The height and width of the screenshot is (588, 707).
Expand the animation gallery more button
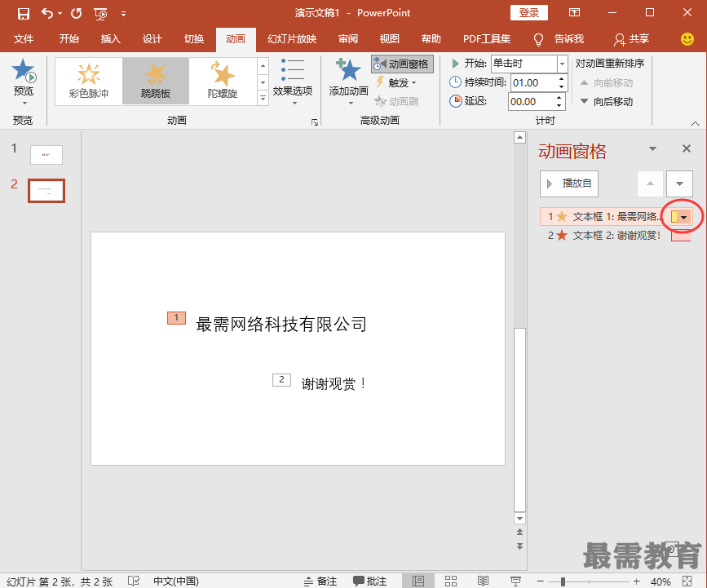pos(263,98)
